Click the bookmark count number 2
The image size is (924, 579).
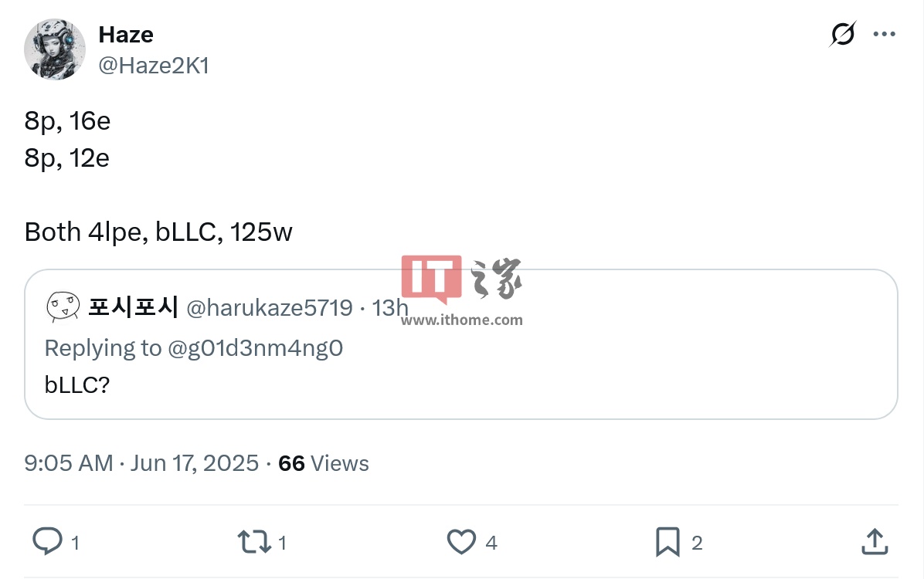click(x=697, y=543)
